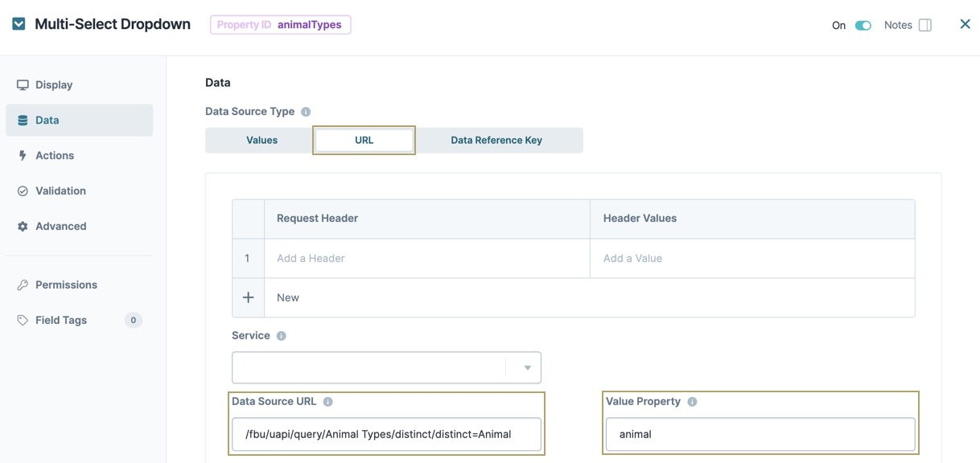This screenshot has width=980, height=463.
Task: Focus the Service select field
Action: [x=386, y=367]
